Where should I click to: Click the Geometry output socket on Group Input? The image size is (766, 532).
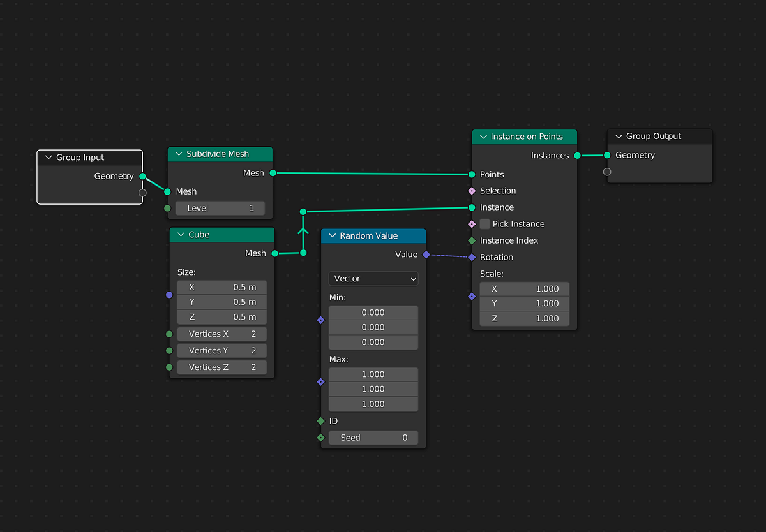point(143,176)
